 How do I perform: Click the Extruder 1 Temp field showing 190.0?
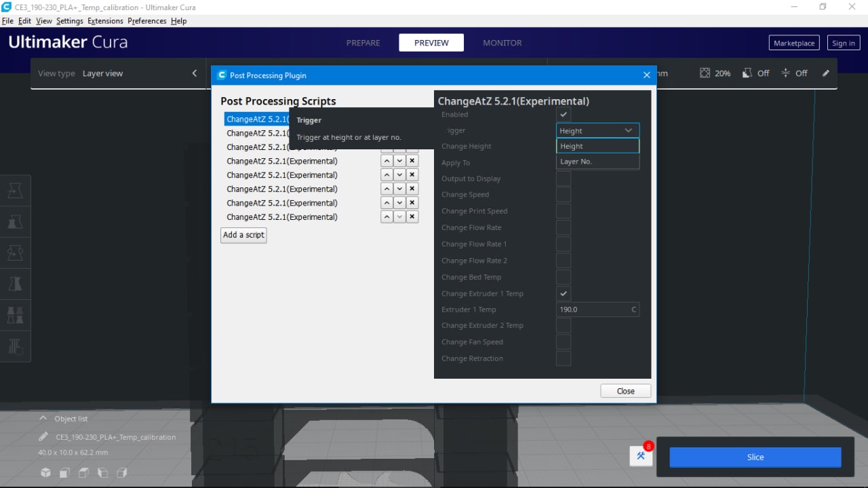597,309
